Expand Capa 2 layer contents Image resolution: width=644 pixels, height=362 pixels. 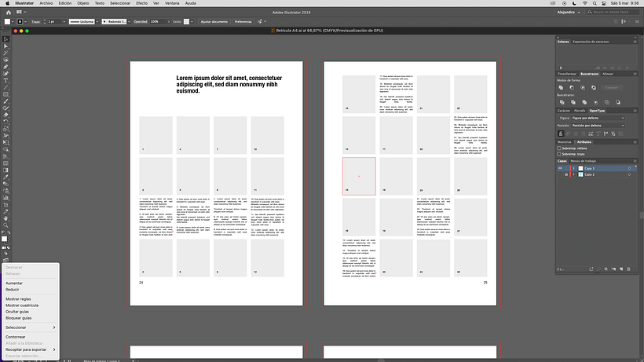pyautogui.click(x=574, y=174)
